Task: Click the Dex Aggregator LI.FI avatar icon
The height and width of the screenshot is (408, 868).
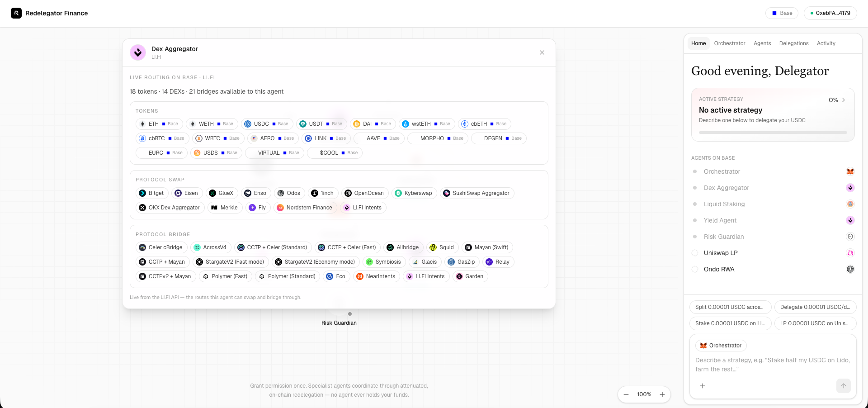Action: (x=138, y=52)
